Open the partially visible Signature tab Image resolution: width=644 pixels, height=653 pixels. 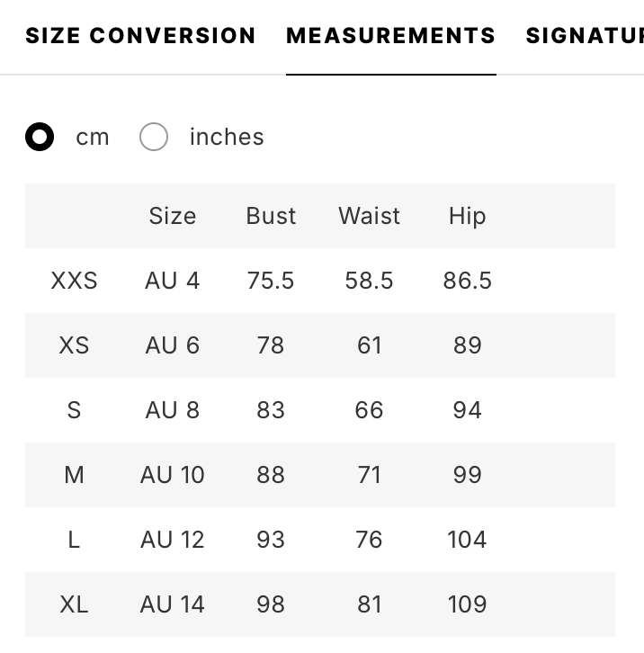point(585,36)
